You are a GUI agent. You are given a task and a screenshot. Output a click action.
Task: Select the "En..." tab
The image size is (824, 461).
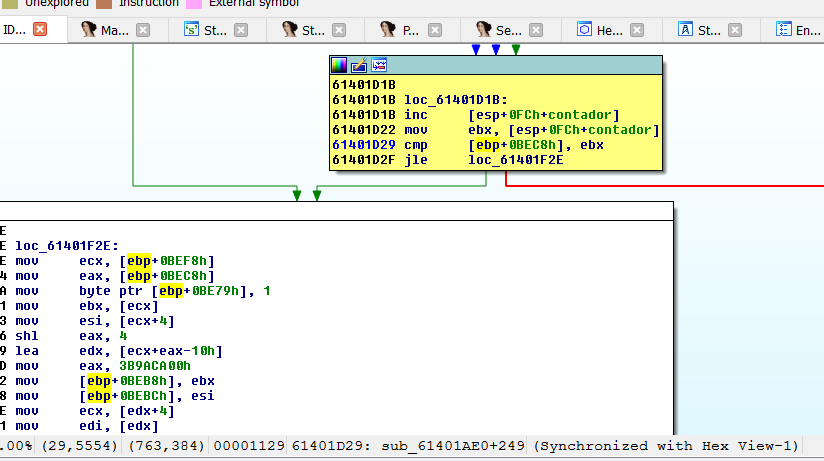pyautogui.click(x=806, y=30)
